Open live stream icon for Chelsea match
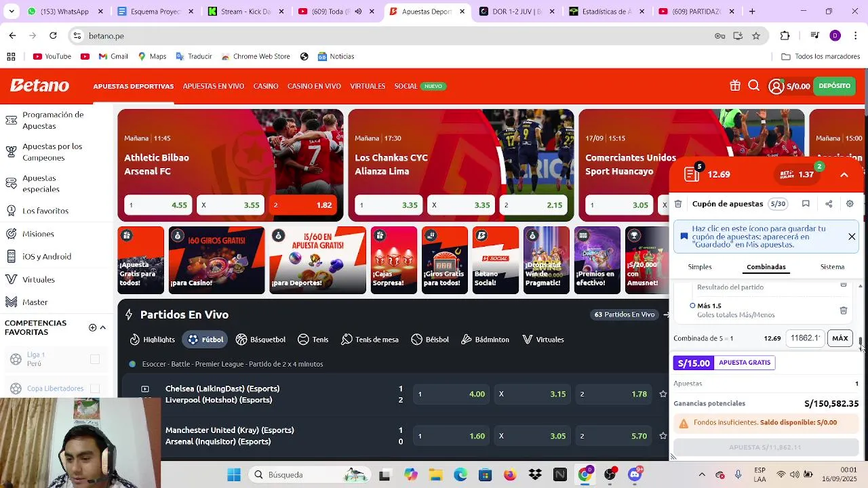Image resolution: width=868 pixels, height=488 pixels. [x=144, y=389]
